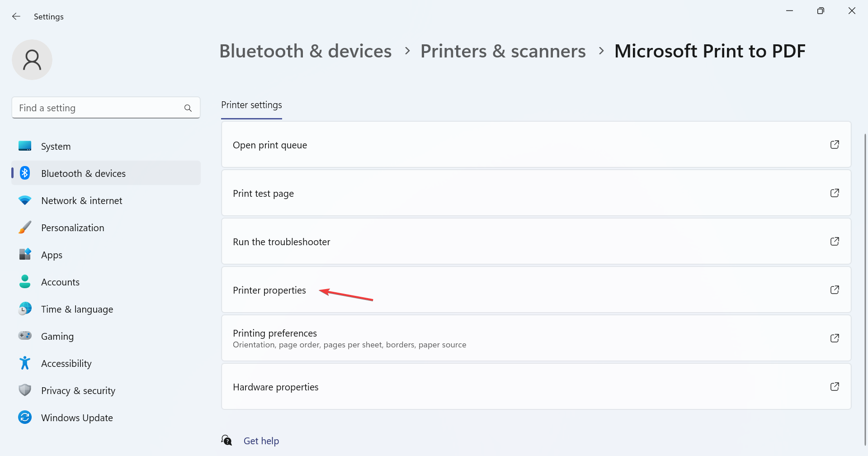The width and height of the screenshot is (868, 456).
Task: Click the user account avatar
Action: [32, 59]
